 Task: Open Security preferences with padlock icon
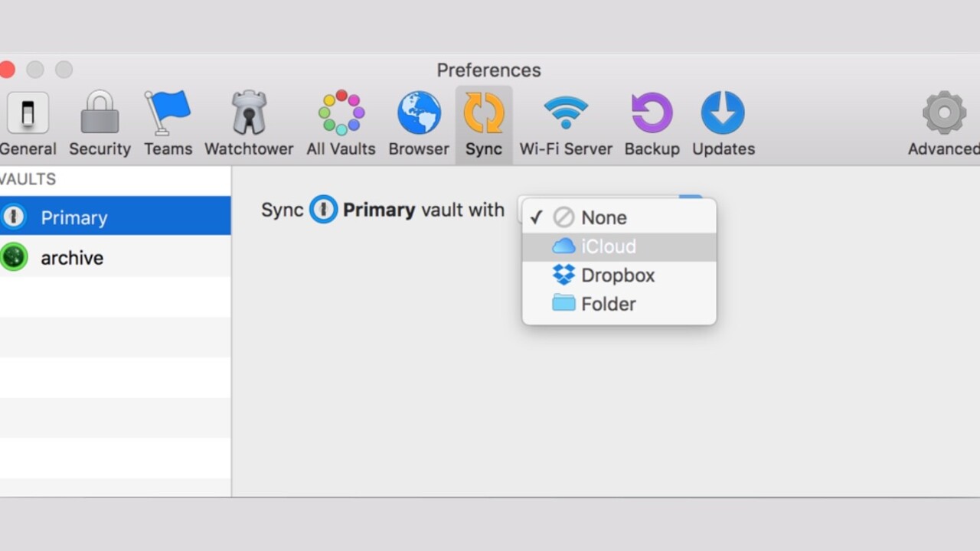coord(100,124)
